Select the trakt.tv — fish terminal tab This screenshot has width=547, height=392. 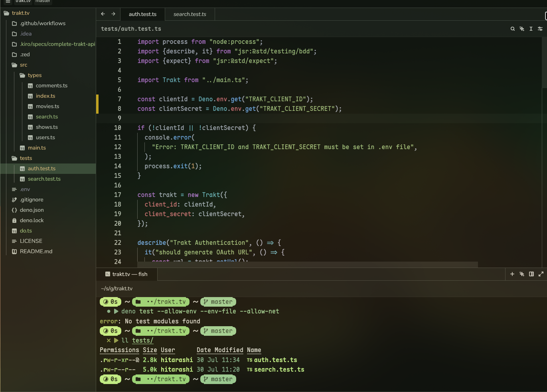pyautogui.click(x=126, y=274)
